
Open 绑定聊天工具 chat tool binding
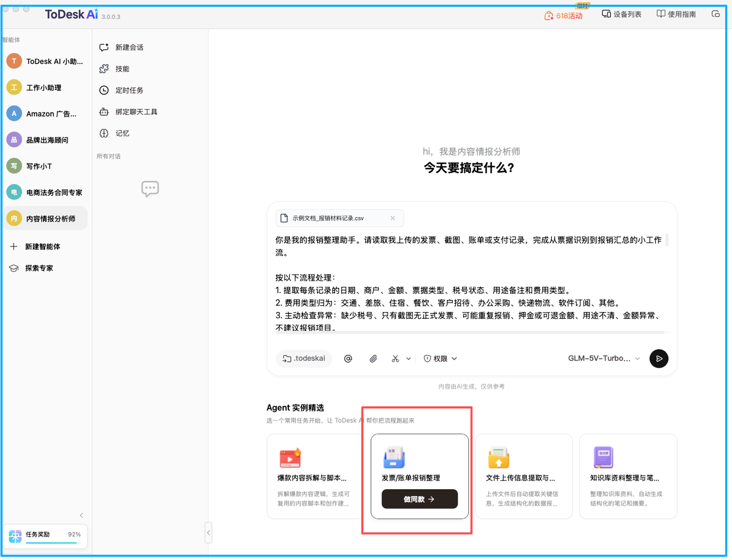tap(128, 112)
